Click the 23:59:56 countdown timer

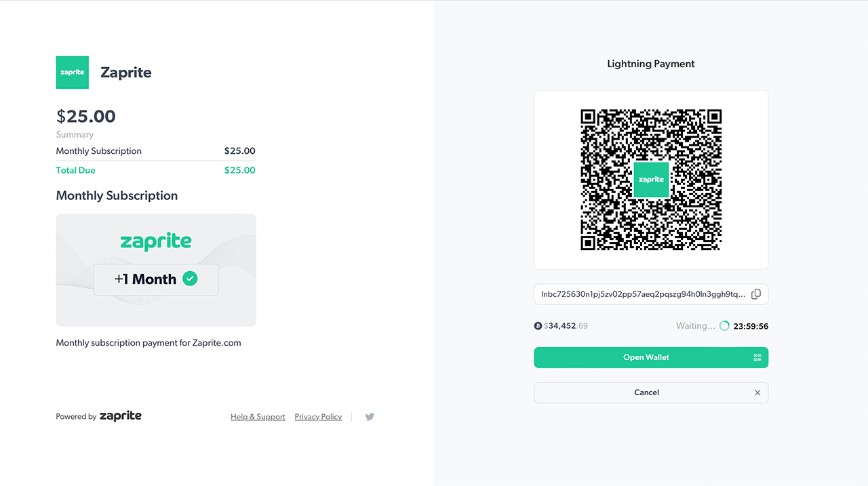click(x=751, y=326)
